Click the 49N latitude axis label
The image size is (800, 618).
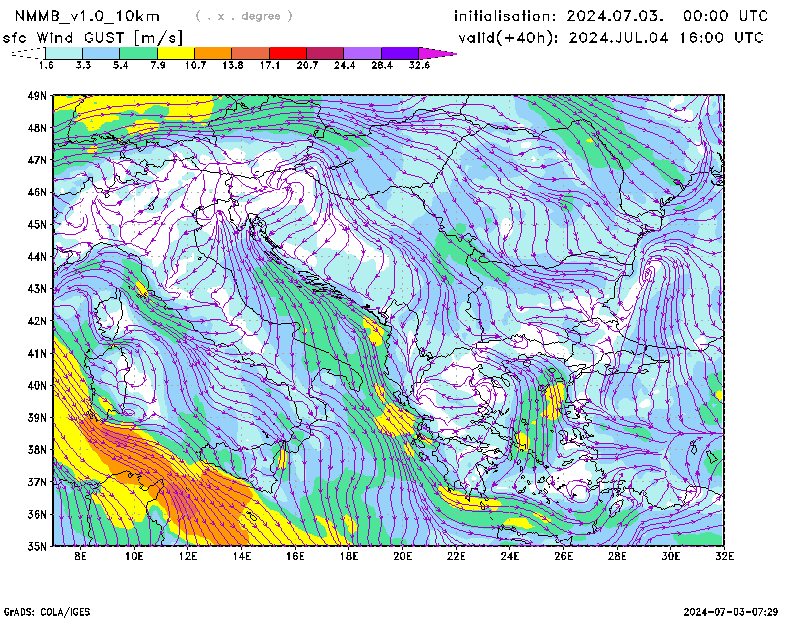pos(38,96)
